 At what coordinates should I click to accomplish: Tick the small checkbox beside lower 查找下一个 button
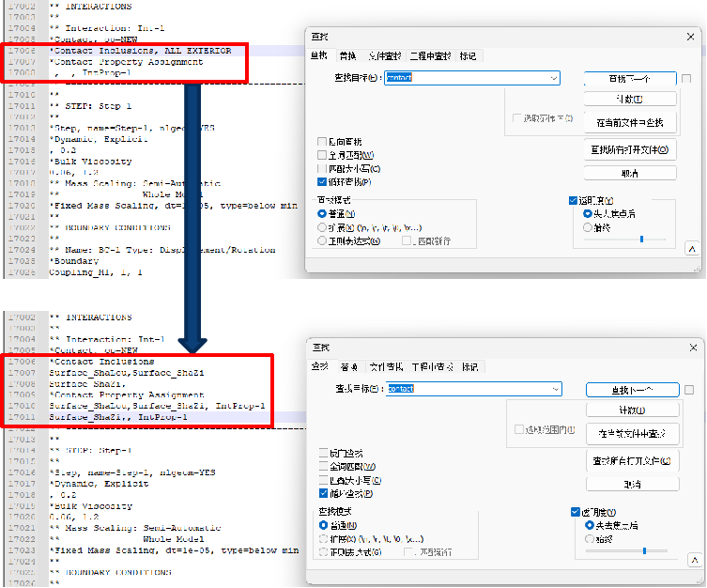[x=689, y=390]
